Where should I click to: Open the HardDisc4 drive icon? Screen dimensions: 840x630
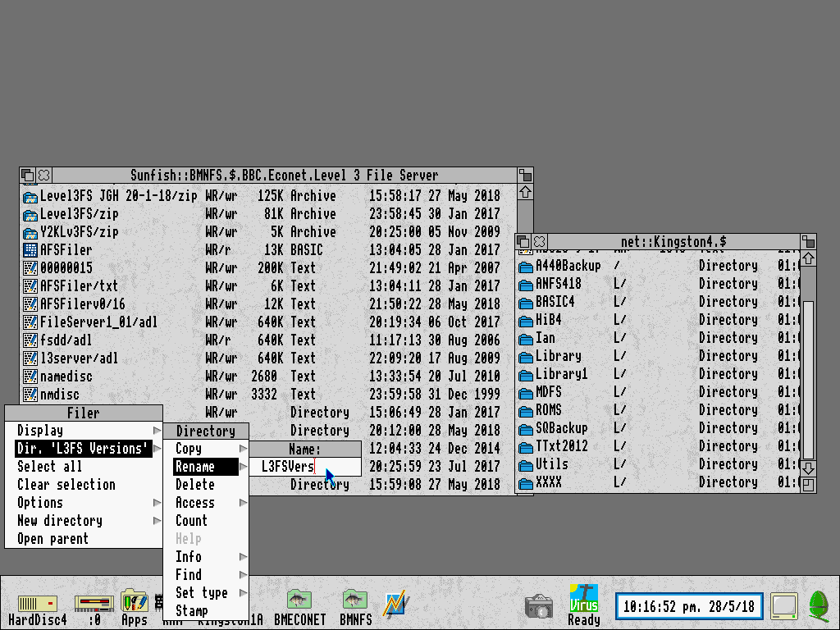[x=37, y=604]
